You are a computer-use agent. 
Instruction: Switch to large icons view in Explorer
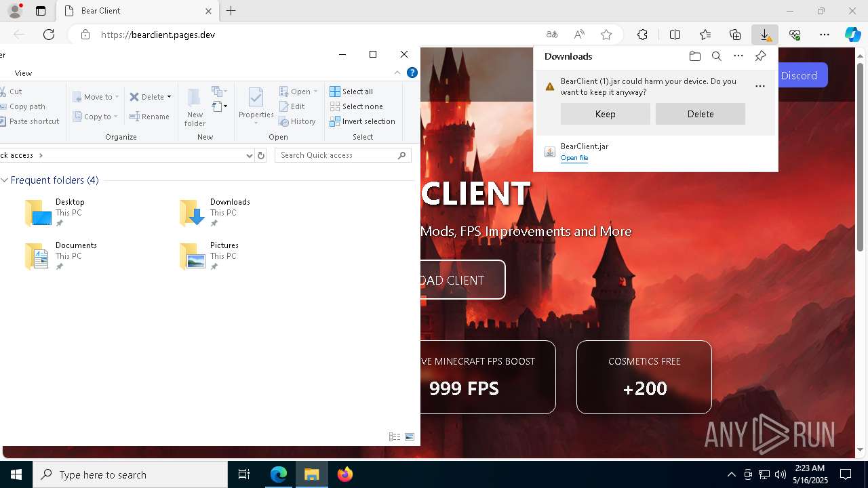tap(410, 437)
